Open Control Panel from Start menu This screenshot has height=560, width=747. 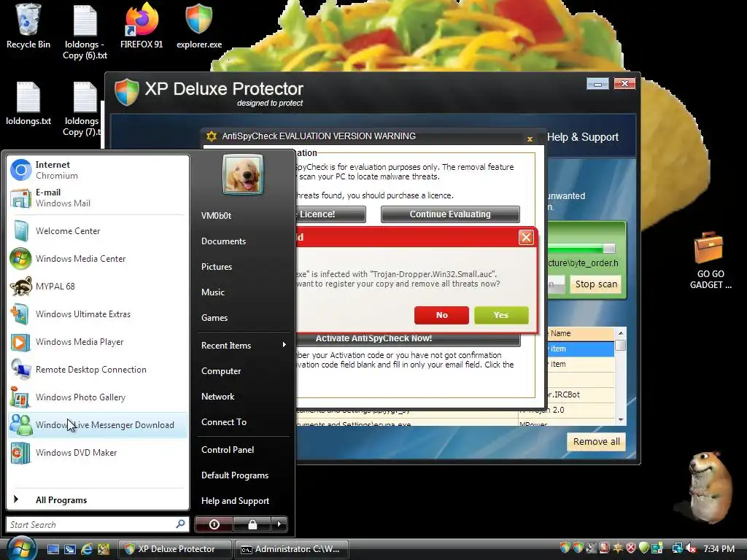point(228,449)
